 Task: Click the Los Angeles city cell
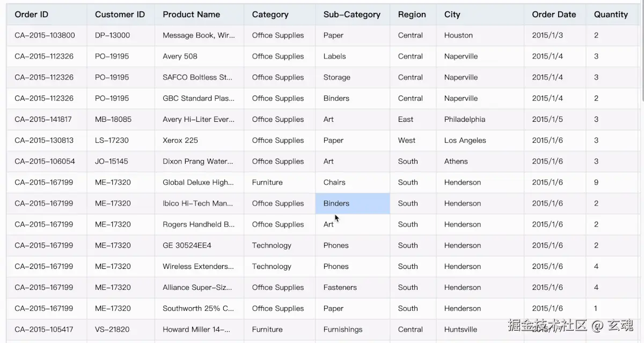point(465,141)
